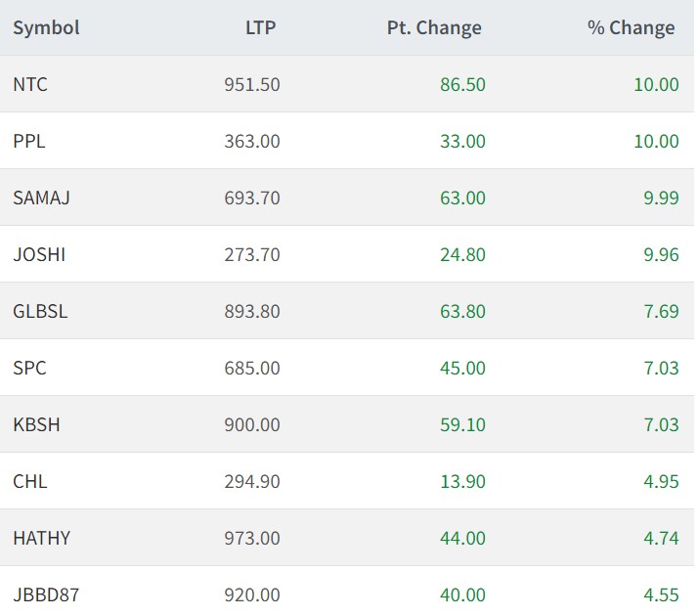Open the HATHY symbol link
Image resolution: width=698 pixels, height=616 pixels.
tap(42, 539)
